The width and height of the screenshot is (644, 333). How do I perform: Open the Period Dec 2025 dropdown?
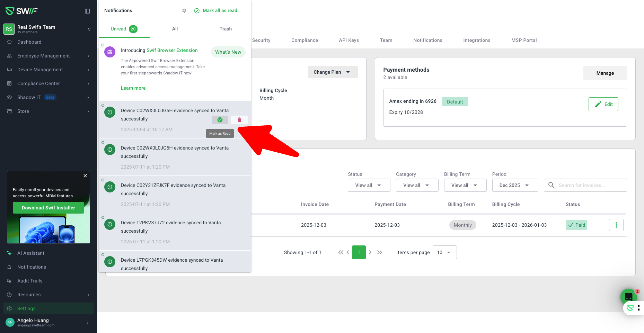515,185
